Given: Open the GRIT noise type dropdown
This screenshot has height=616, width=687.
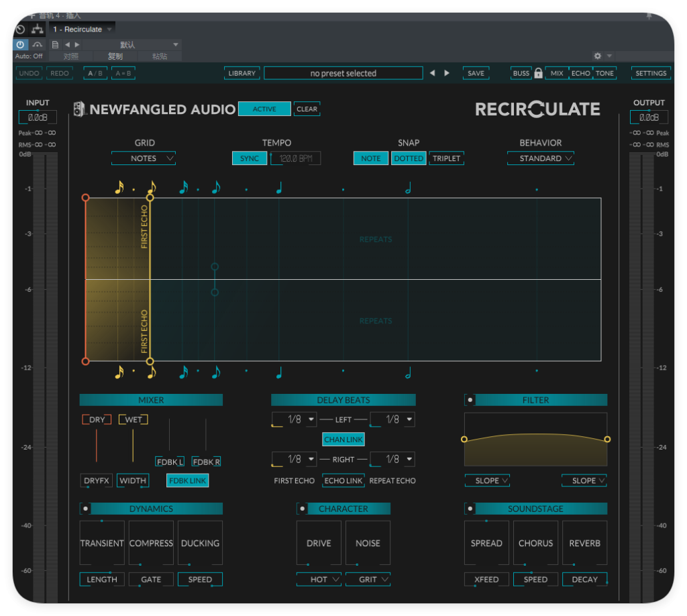Looking at the screenshot, I should [x=368, y=579].
